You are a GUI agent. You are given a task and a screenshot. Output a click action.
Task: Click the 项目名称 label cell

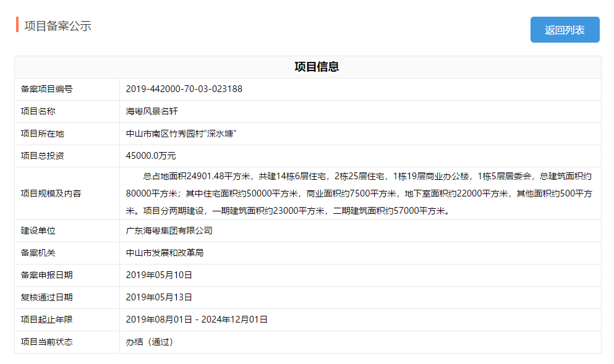[67, 111]
